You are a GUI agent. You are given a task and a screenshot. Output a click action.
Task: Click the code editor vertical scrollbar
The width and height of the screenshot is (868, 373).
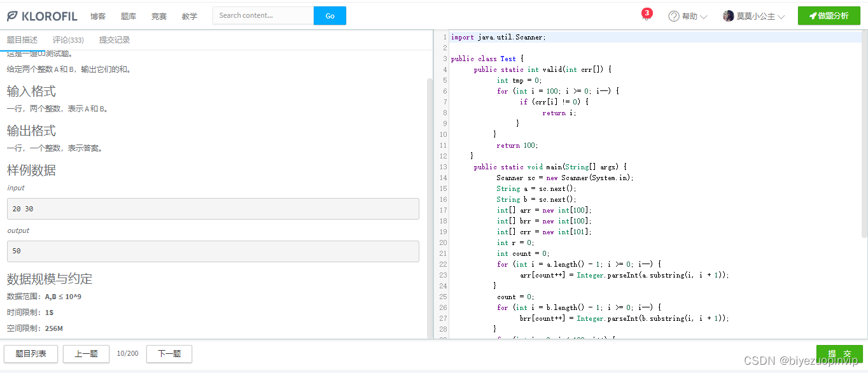point(864,135)
